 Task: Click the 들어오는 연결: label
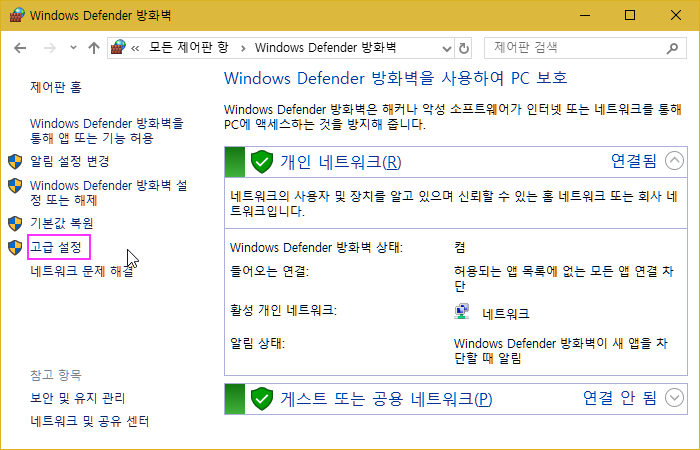(x=270, y=271)
